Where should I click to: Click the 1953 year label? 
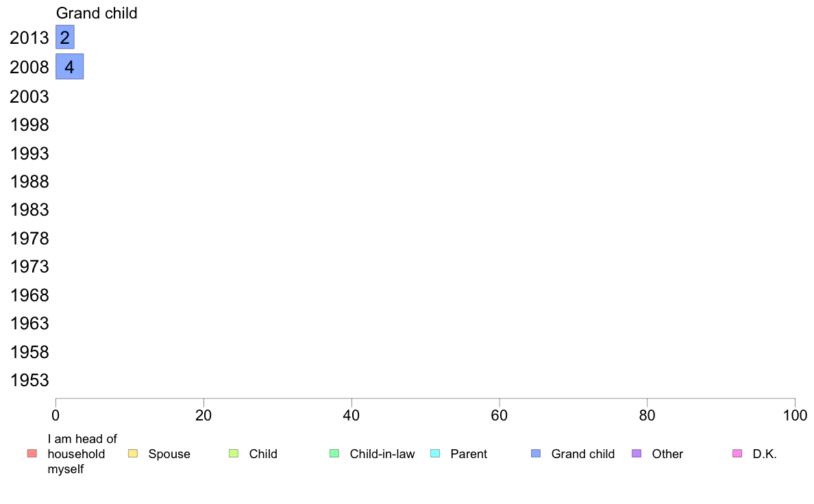pyautogui.click(x=29, y=381)
